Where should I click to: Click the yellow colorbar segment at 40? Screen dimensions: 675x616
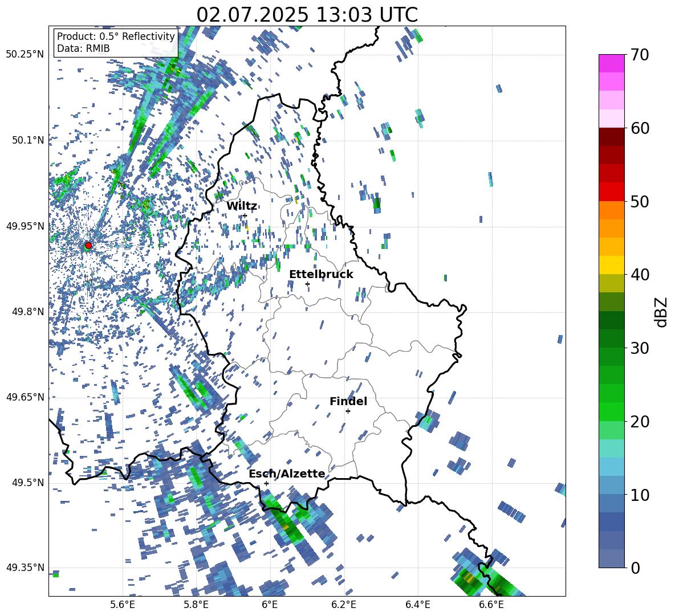[611, 265]
